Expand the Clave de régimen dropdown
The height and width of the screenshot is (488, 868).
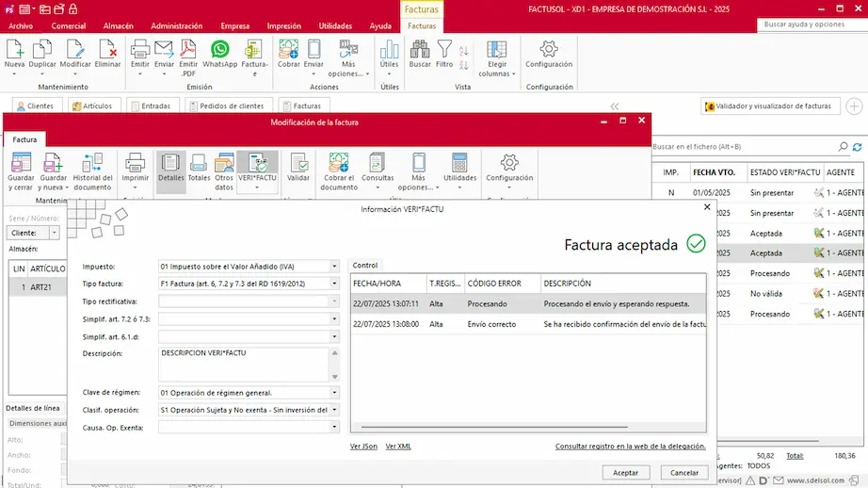(334, 393)
